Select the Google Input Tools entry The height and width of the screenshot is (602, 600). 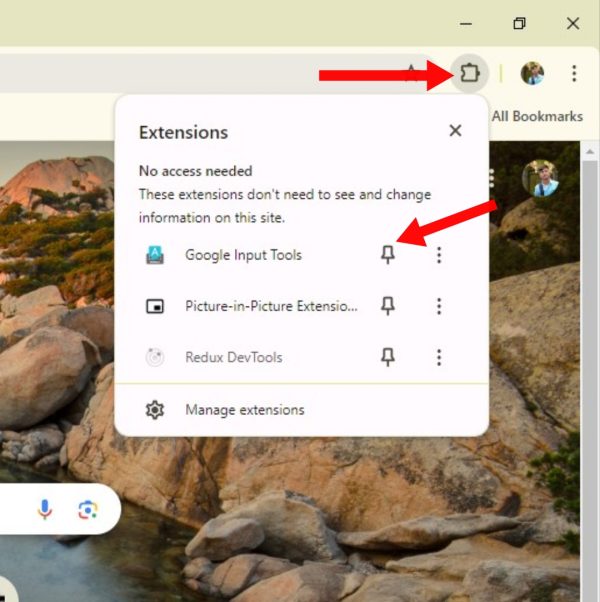[243, 255]
